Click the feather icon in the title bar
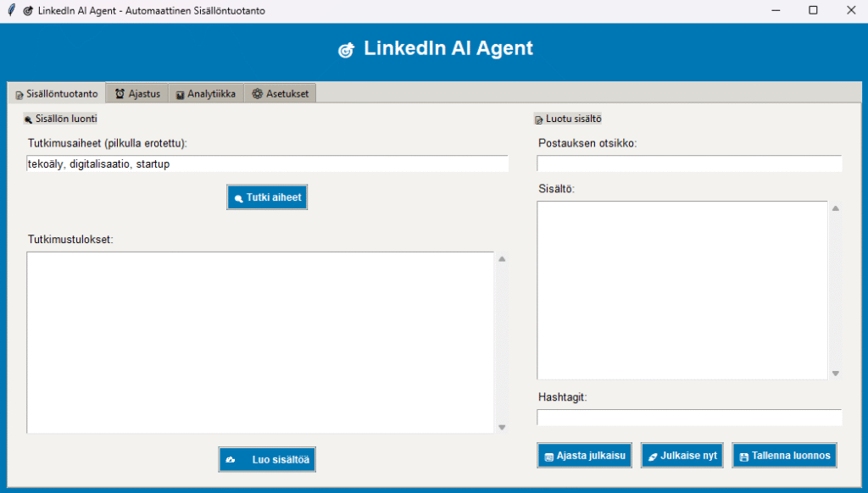This screenshot has width=868, height=493. point(10,10)
